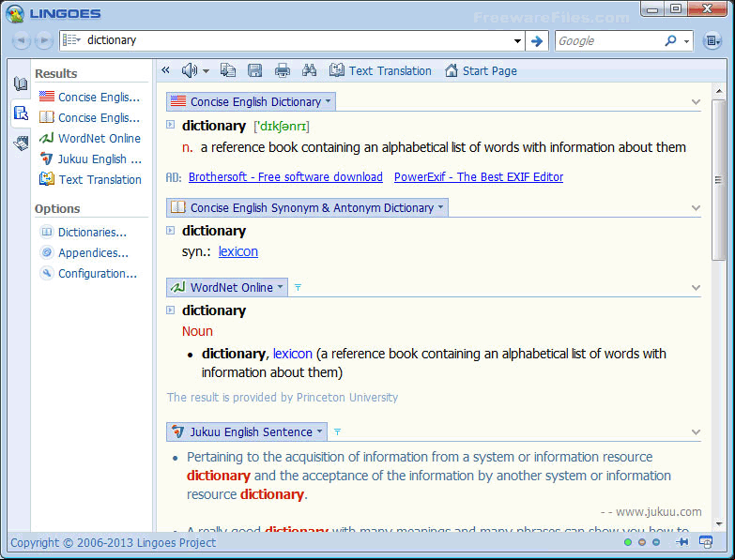Open Brothersoft - Free software download link
This screenshot has height=560, width=735.
coord(285,177)
